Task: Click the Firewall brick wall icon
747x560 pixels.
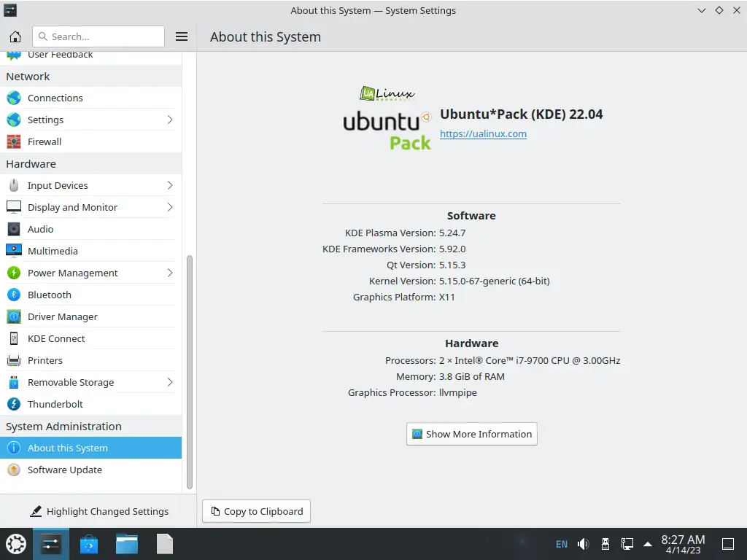Action: tap(14, 141)
